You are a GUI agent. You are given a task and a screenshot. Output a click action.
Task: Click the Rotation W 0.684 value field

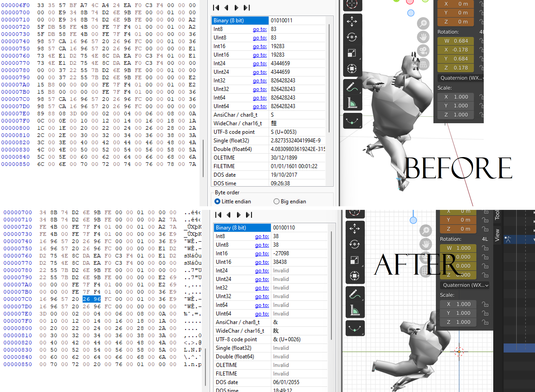tap(456, 41)
